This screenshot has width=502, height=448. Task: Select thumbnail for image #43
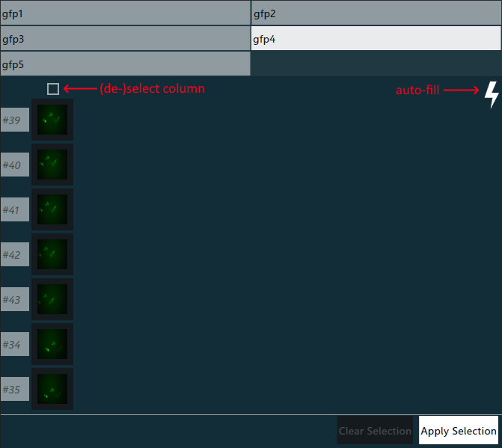coord(52,299)
